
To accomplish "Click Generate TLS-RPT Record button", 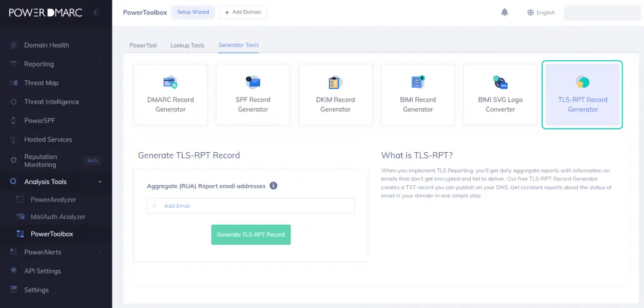I will point(251,234).
